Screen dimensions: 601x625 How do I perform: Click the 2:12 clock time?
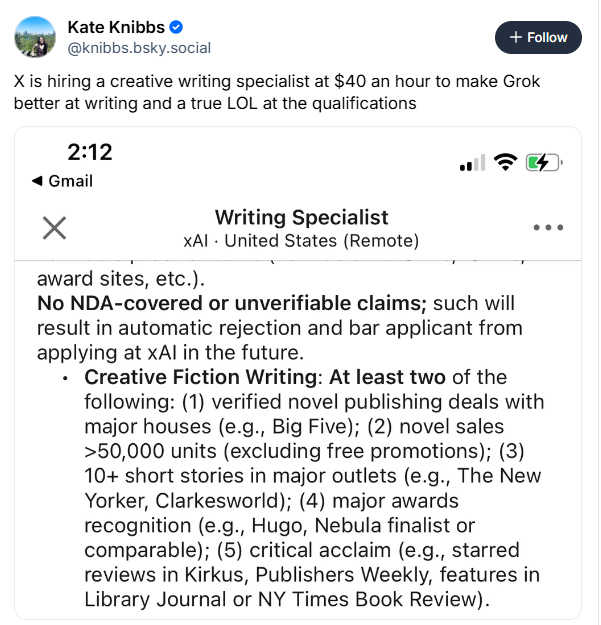pos(90,153)
